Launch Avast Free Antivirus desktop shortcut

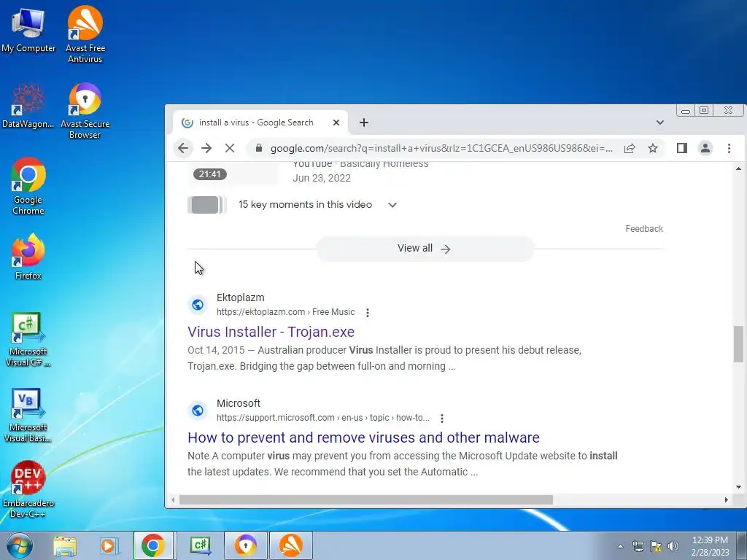(85, 34)
